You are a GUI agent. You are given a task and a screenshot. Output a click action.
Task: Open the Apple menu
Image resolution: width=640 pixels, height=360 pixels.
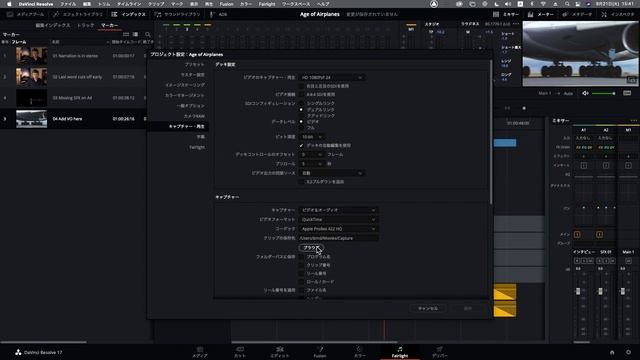point(9,4)
